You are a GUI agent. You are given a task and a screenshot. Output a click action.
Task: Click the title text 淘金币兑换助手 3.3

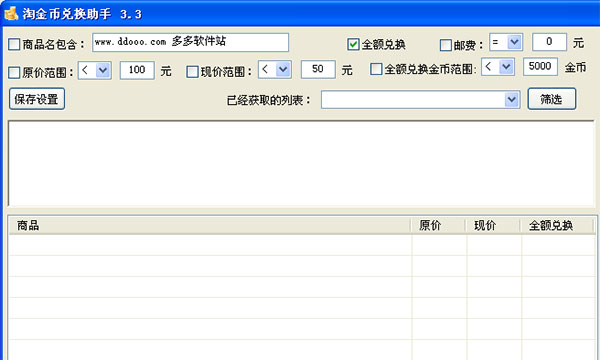[82, 14]
